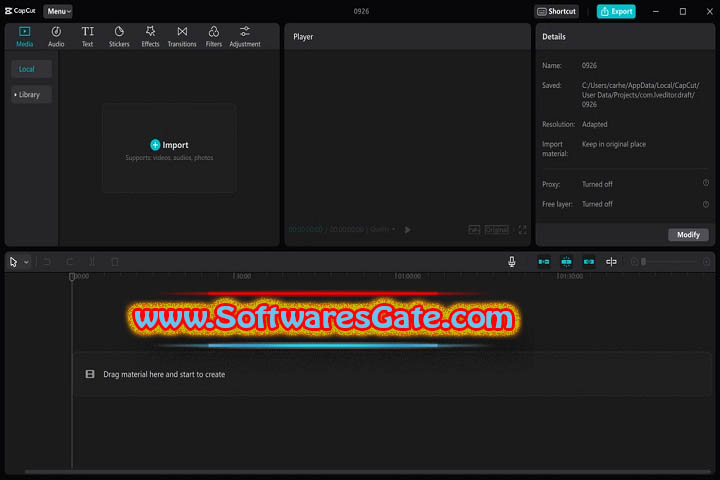Maximize the CapCut window
Screen dimensions: 720x480
click(x=683, y=11)
